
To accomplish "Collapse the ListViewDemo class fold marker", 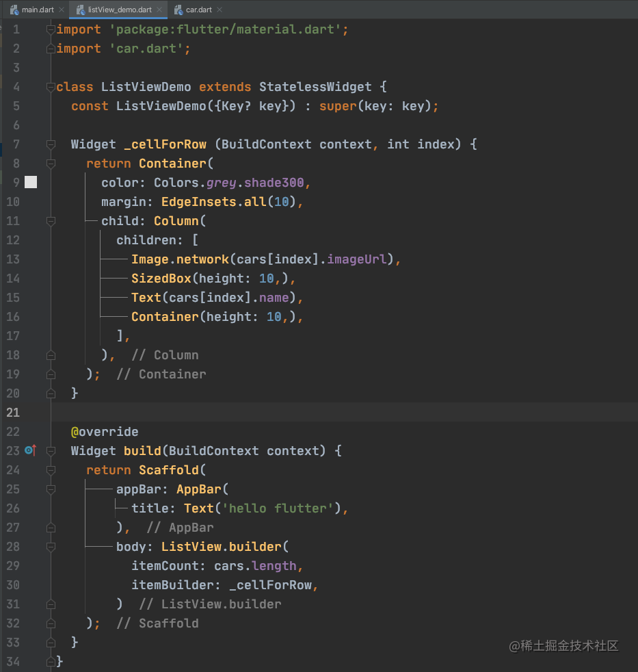I will pos(51,87).
